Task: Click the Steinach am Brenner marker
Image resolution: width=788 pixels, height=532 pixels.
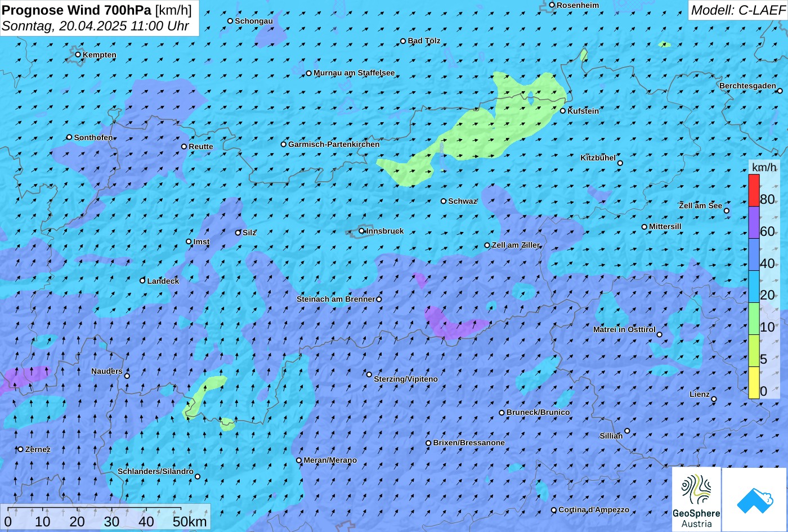Action: pos(379,299)
